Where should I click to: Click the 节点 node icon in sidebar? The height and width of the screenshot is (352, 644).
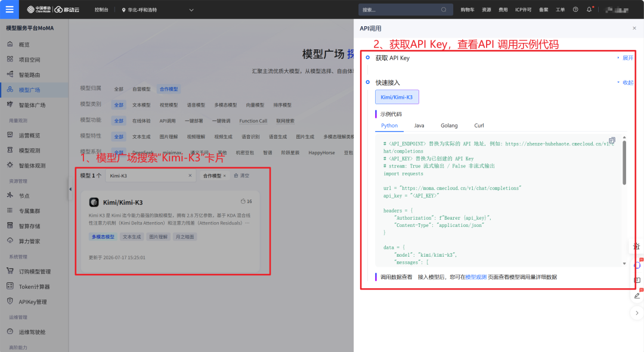(x=10, y=195)
